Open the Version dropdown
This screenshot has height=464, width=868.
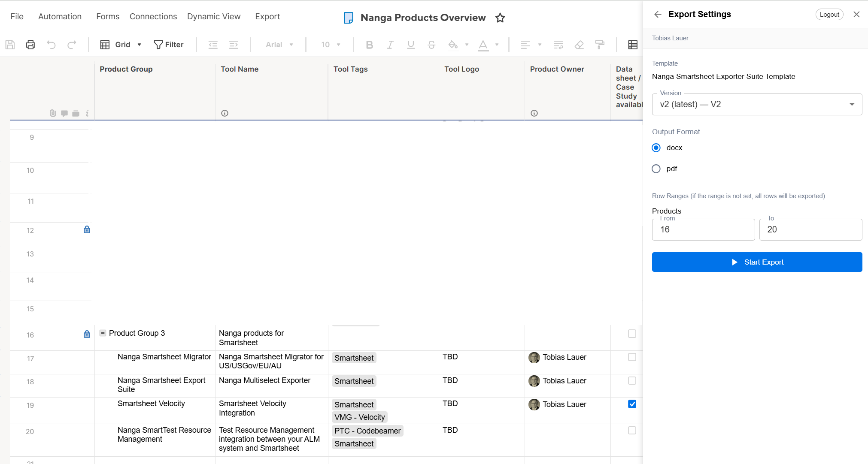pyautogui.click(x=757, y=104)
